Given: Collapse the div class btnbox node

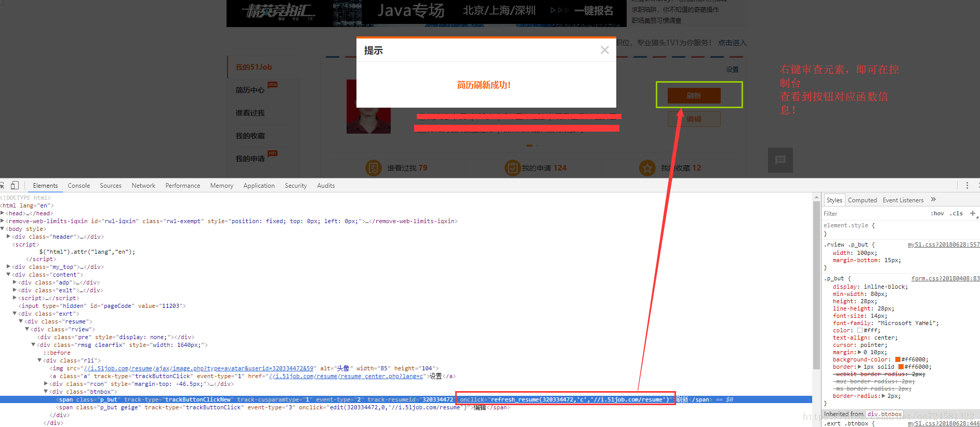Looking at the screenshot, I should [46, 392].
